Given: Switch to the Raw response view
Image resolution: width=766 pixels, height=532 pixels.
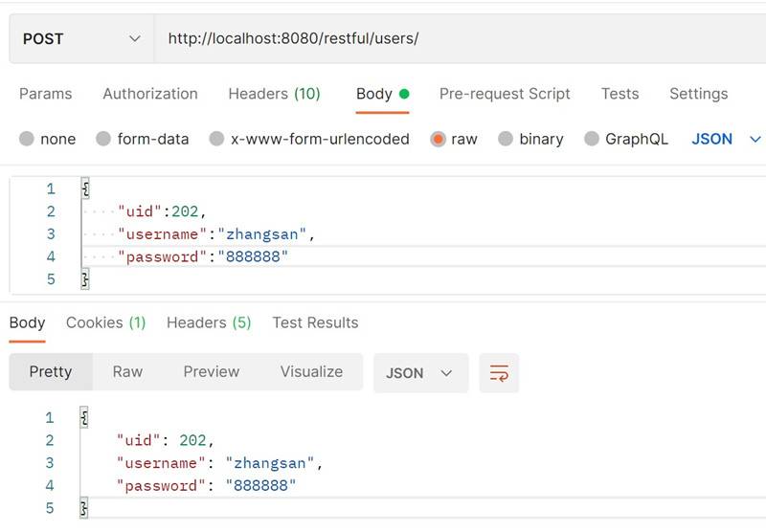Looking at the screenshot, I should coord(127,372).
